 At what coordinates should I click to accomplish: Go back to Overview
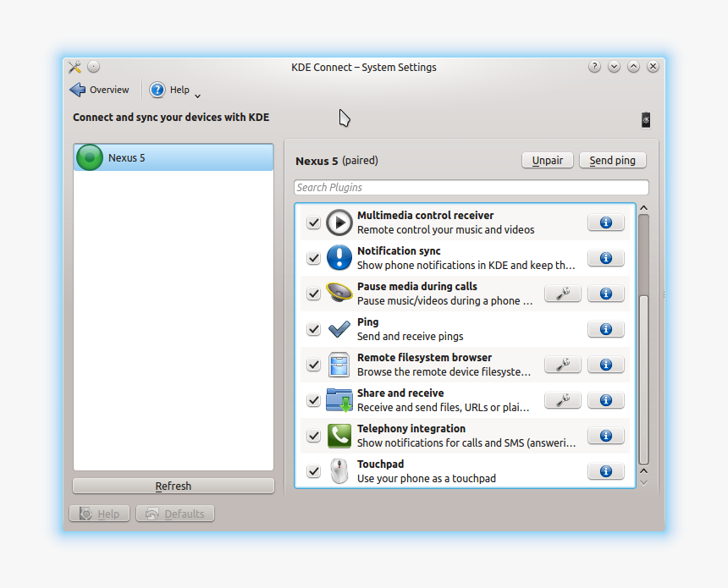[100, 90]
